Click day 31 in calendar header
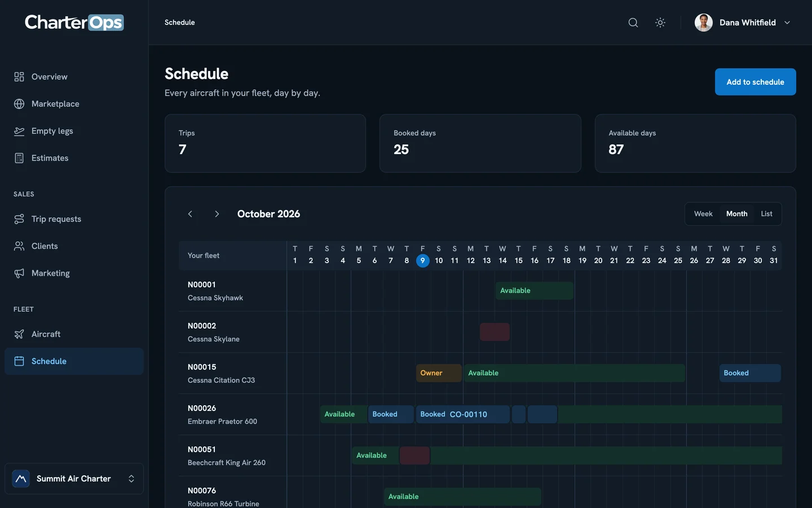The width and height of the screenshot is (812, 508). tap(774, 261)
